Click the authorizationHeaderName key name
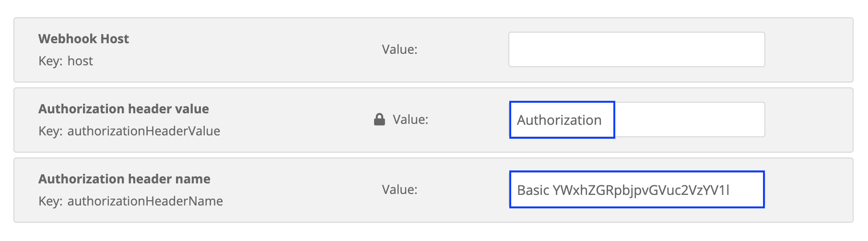The image size is (868, 241). tap(145, 201)
